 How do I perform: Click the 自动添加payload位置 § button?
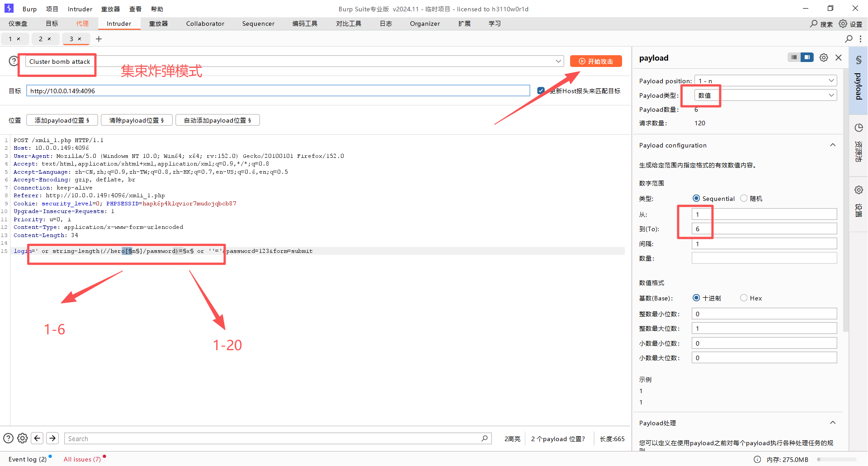[x=217, y=120]
